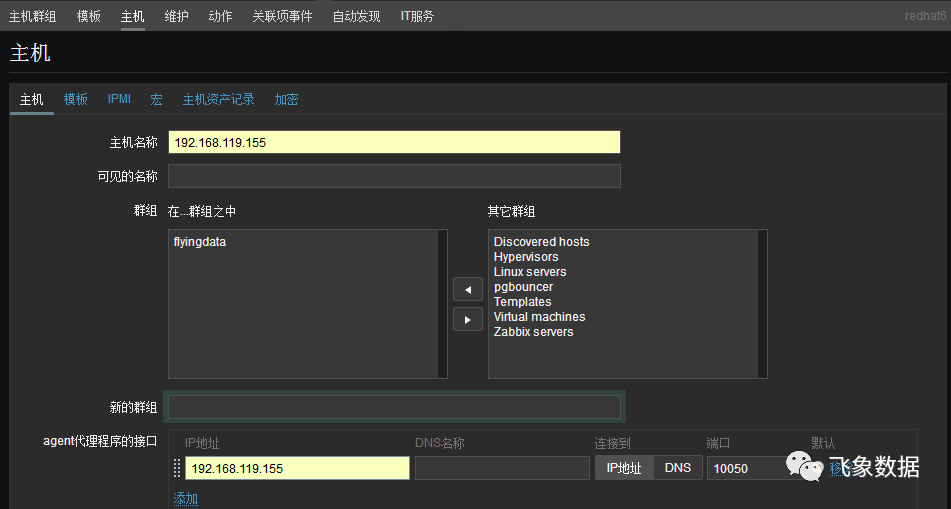The width and height of the screenshot is (951, 509).
Task: Select Discovered hosts in other groups
Action: coord(542,241)
